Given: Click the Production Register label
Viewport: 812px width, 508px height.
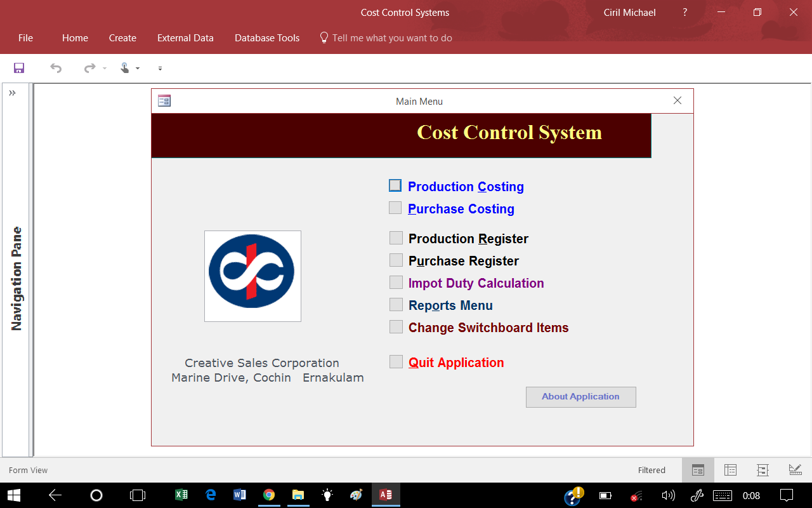Looking at the screenshot, I should 468,239.
